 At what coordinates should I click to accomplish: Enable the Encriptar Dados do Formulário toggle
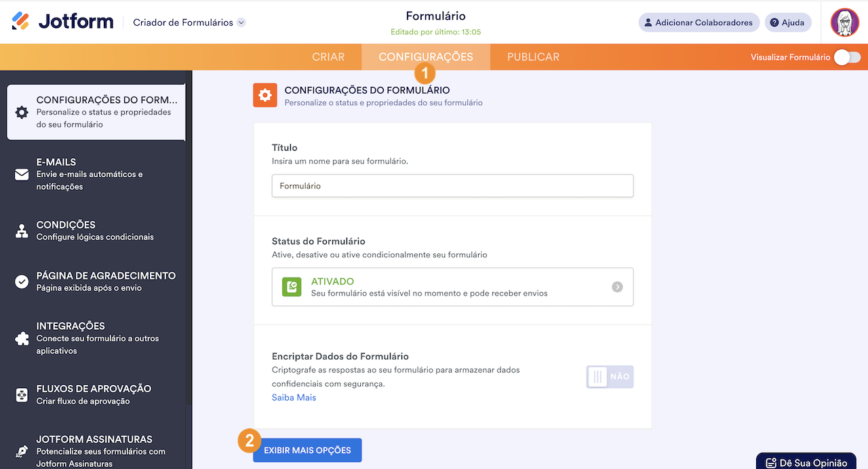(610, 377)
